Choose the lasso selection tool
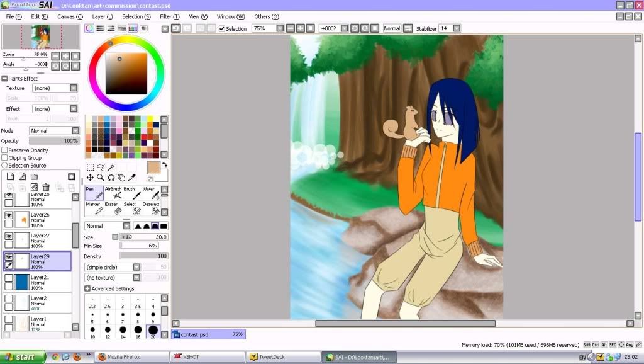644x364 pixels. pyautogui.click(x=101, y=167)
